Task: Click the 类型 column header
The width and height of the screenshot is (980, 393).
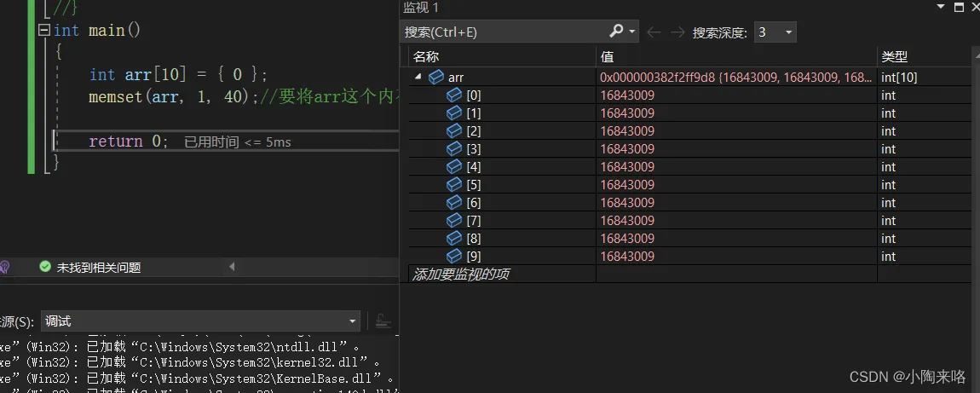Action: pos(895,57)
